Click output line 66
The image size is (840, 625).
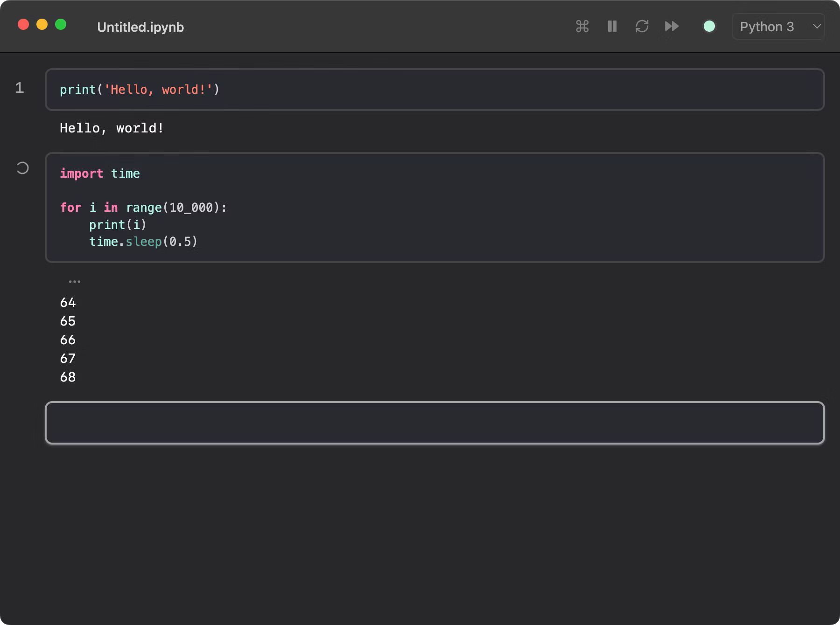point(68,340)
